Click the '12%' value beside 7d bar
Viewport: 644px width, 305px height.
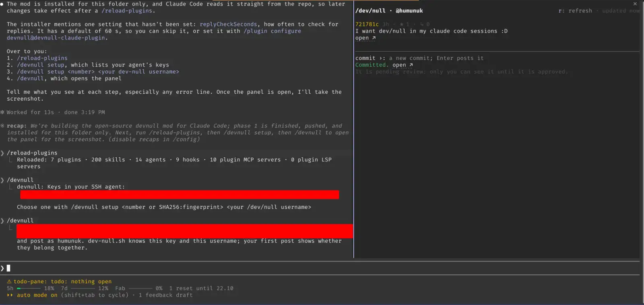[103, 289]
